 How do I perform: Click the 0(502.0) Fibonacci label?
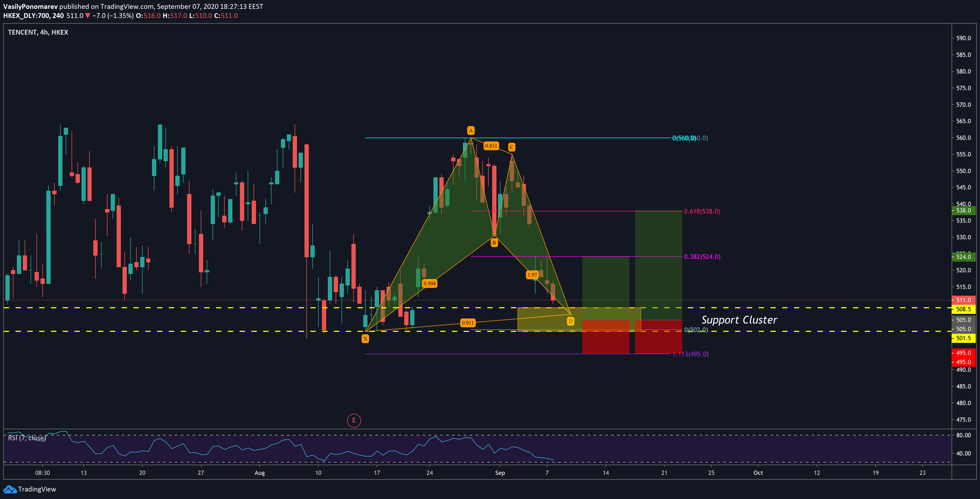[696, 330]
